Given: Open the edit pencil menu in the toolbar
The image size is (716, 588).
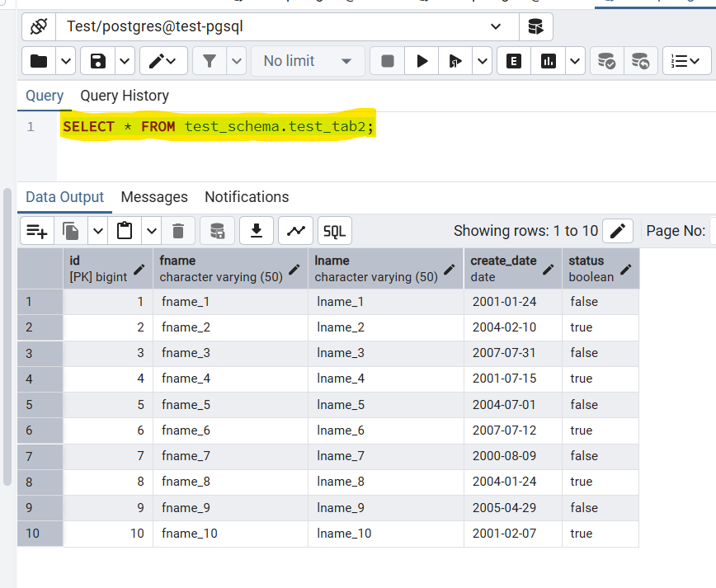Looking at the screenshot, I should tap(163, 61).
